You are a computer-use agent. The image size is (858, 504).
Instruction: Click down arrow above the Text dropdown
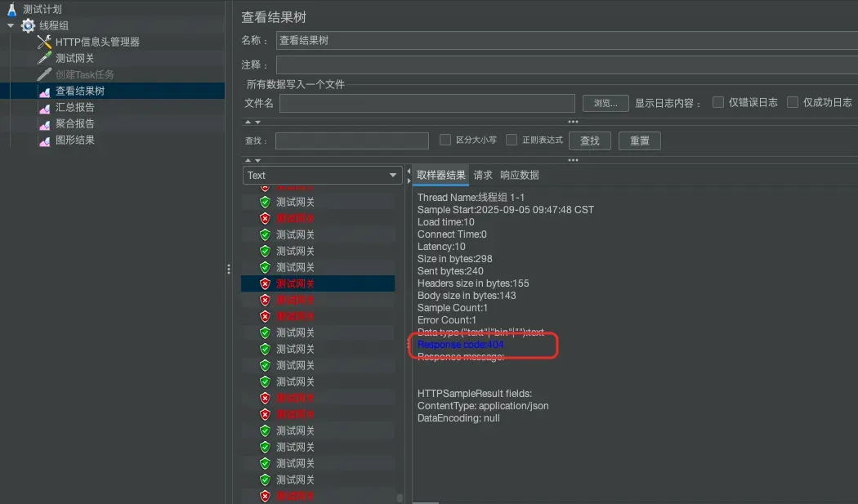coord(257,160)
